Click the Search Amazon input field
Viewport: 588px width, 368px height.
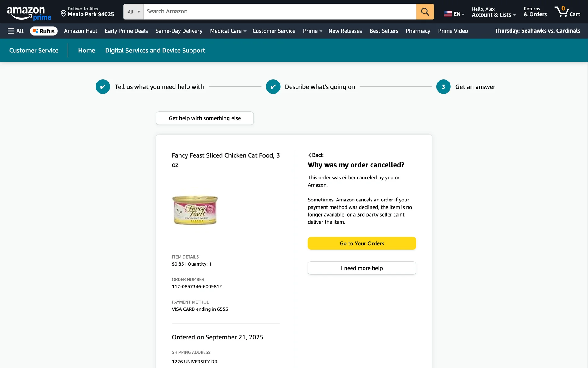pyautogui.click(x=280, y=12)
